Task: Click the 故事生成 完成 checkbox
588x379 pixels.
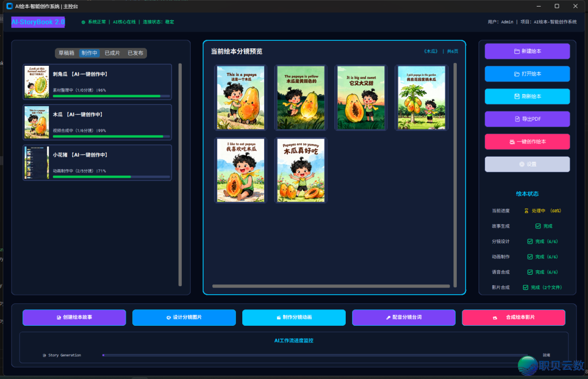Action: 538,226
